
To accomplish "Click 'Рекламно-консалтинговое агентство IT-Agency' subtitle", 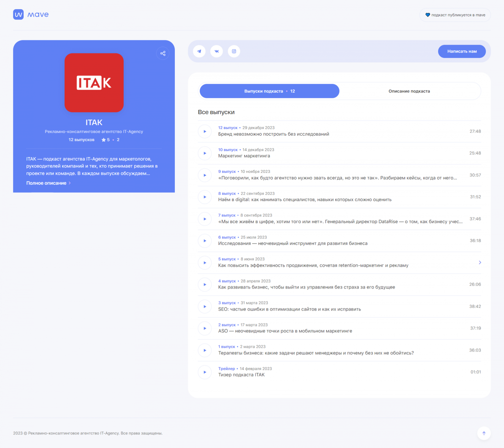I will pyautogui.click(x=94, y=132).
